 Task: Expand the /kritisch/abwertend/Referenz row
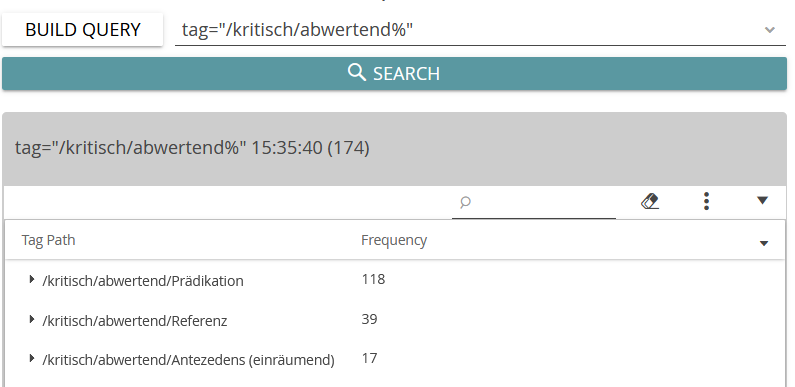pos(32,319)
